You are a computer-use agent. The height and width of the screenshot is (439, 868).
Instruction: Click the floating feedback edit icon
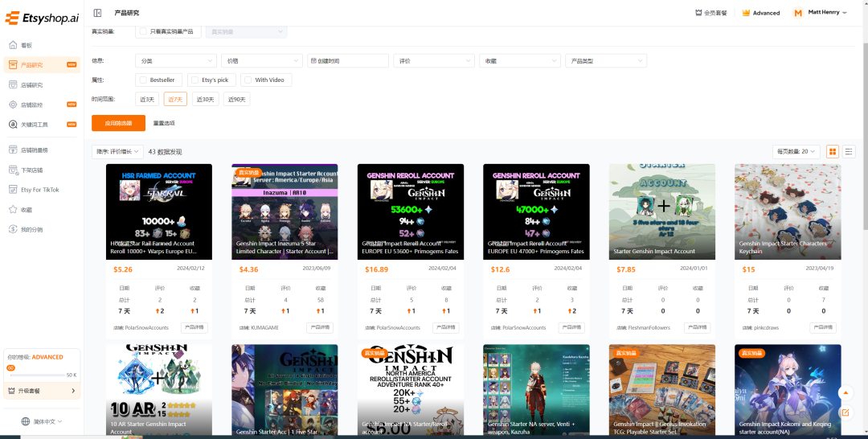[x=845, y=412]
